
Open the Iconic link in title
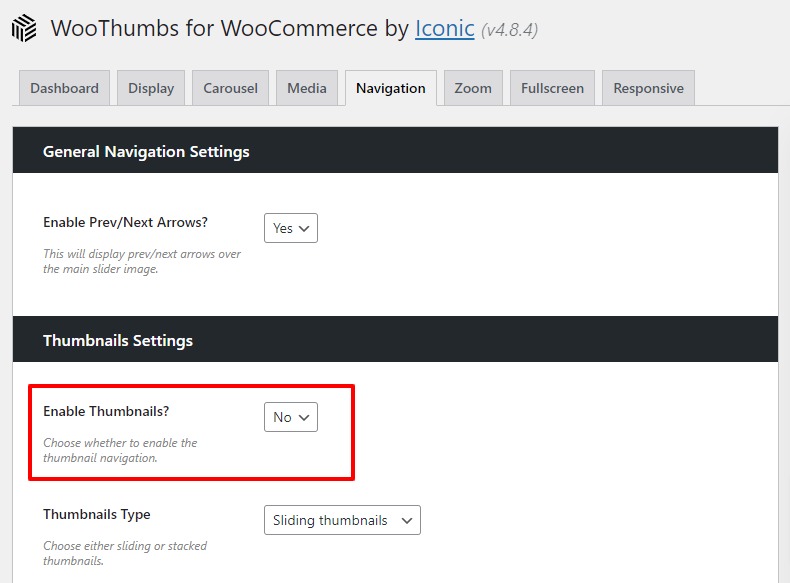click(444, 28)
